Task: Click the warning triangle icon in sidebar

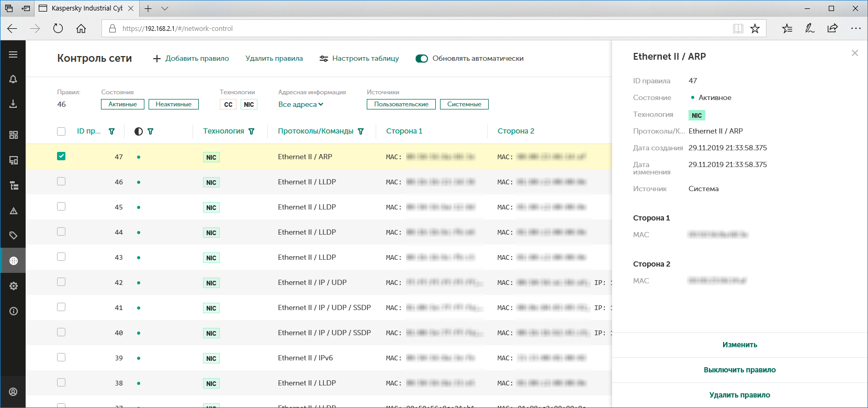Action: click(13, 211)
